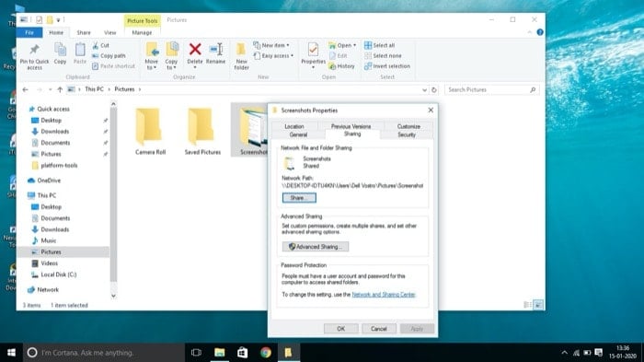644x362 pixels.
Task: Switch to the View ribbon tab
Action: [x=109, y=32]
